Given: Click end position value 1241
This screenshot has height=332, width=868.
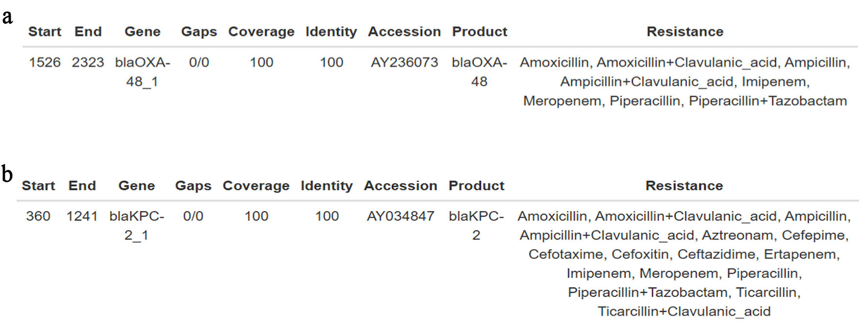Looking at the screenshot, I should point(82,216).
